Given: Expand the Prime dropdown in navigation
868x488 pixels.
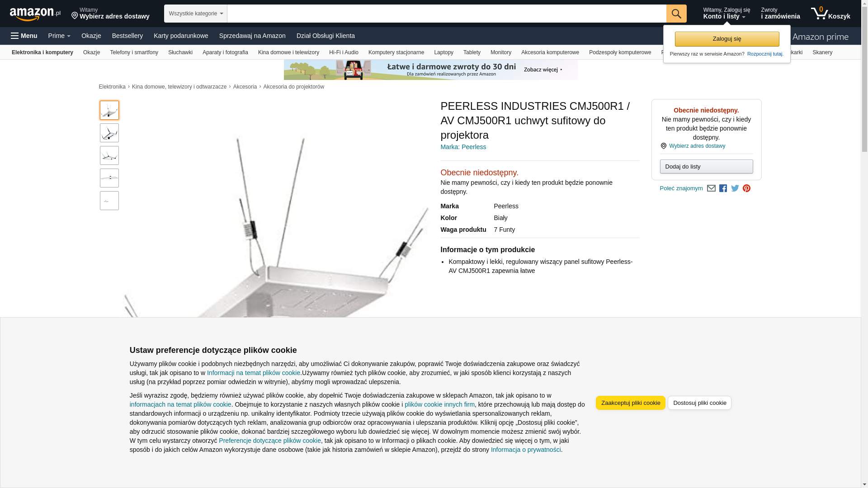Looking at the screenshot, I should point(59,36).
